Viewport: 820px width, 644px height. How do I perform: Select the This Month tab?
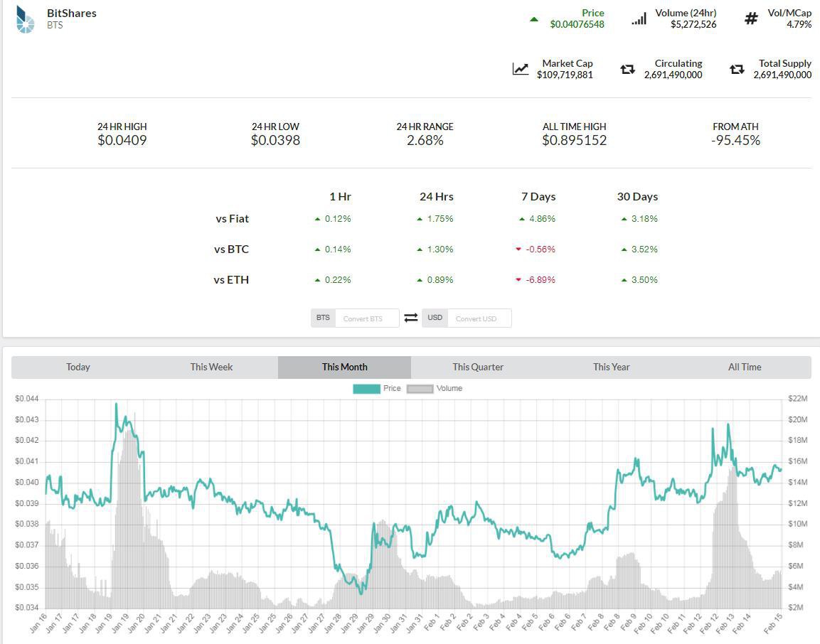click(x=345, y=367)
